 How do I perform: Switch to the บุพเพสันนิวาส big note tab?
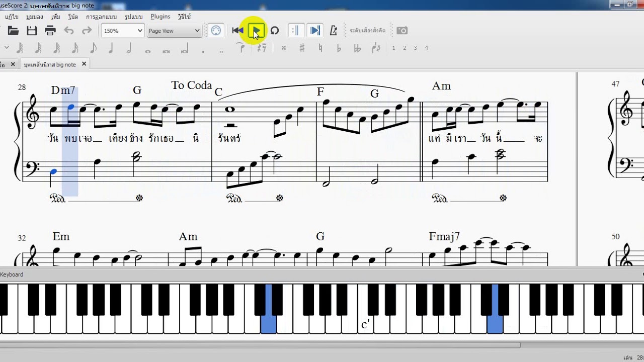coord(50,64)
